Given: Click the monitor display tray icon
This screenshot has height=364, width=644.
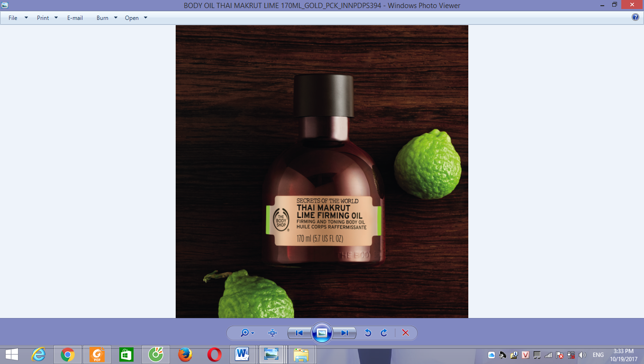Looking at the screenshot, I should 537,355.
